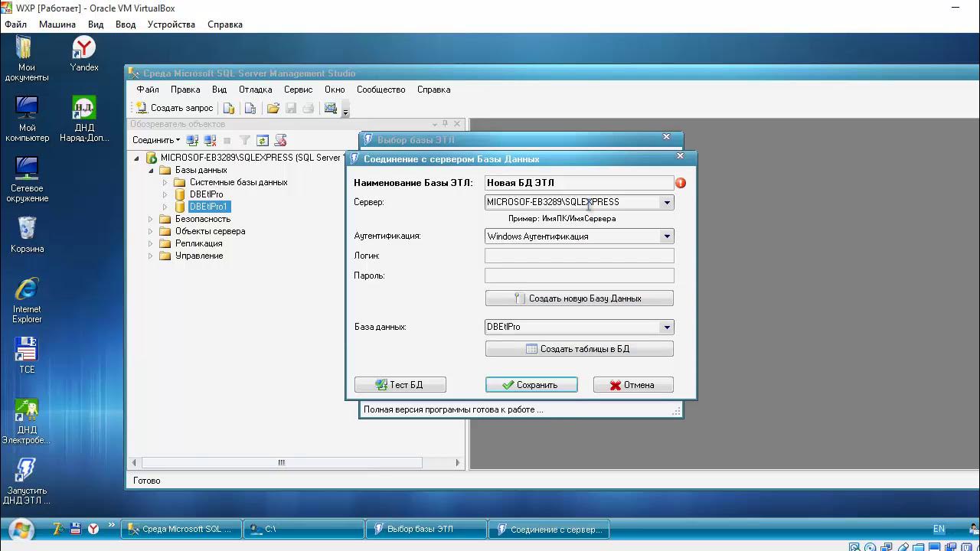This screenshot has width=980, height=551.
Task: Expand the Репликация folder
Action: [151, 243]
